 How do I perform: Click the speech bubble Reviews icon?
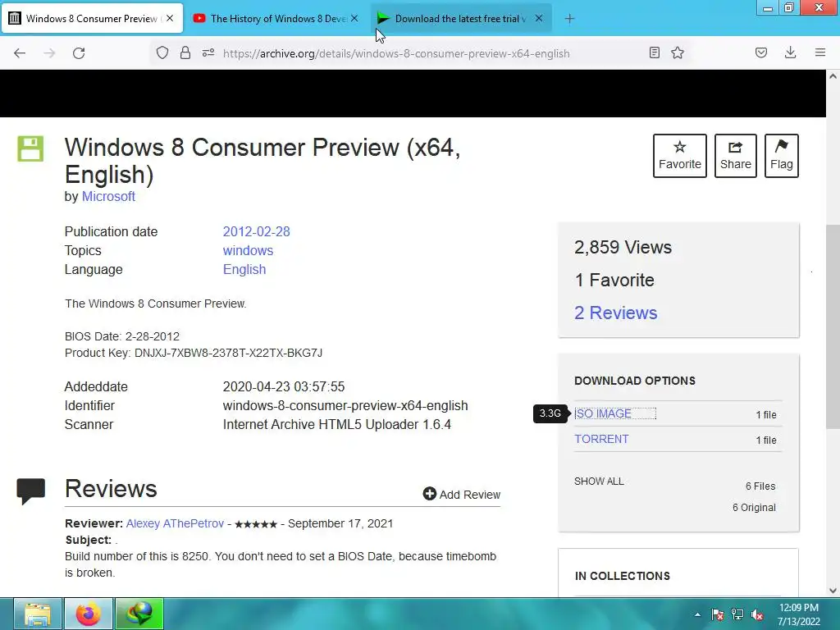(30, 491)
